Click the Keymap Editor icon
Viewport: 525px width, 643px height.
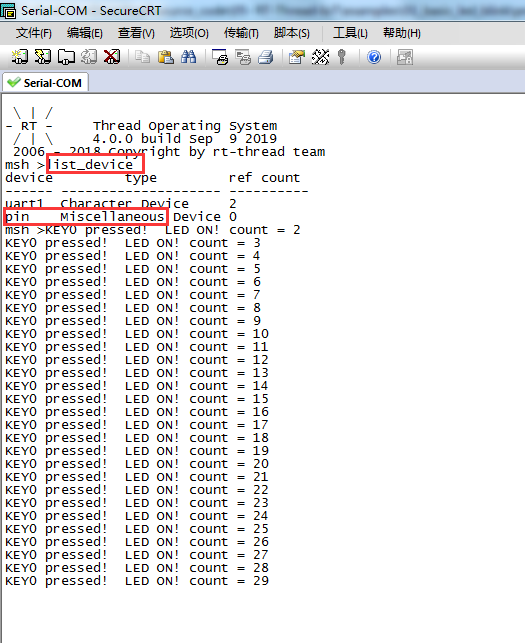point(320,57)
